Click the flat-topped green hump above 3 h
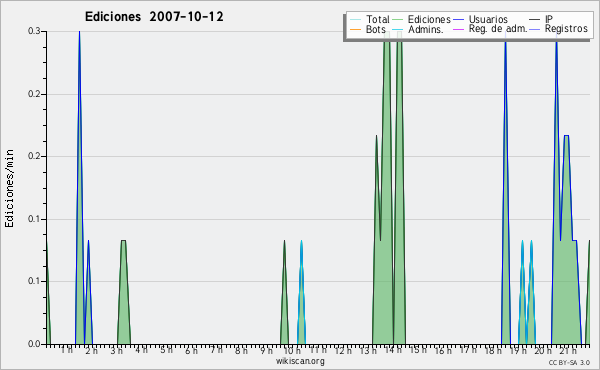 coord(124,293)
